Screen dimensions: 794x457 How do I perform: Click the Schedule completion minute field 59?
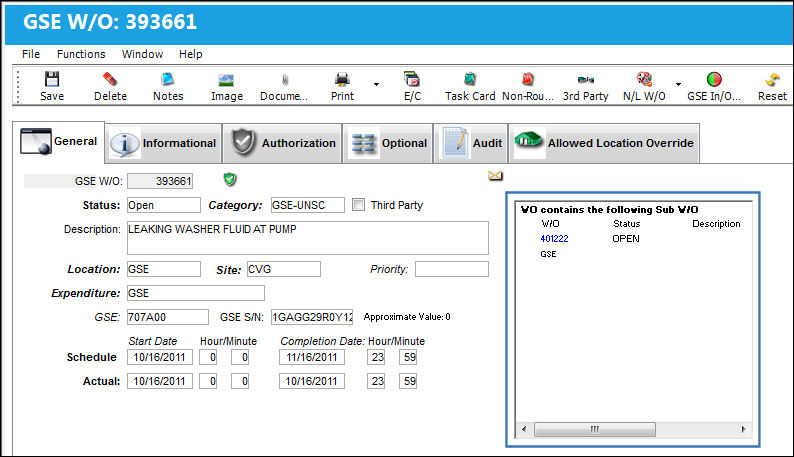tap(408, 357)
